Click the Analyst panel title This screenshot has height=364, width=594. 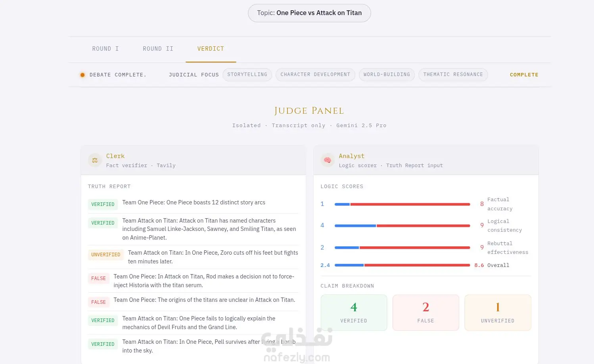352,156
